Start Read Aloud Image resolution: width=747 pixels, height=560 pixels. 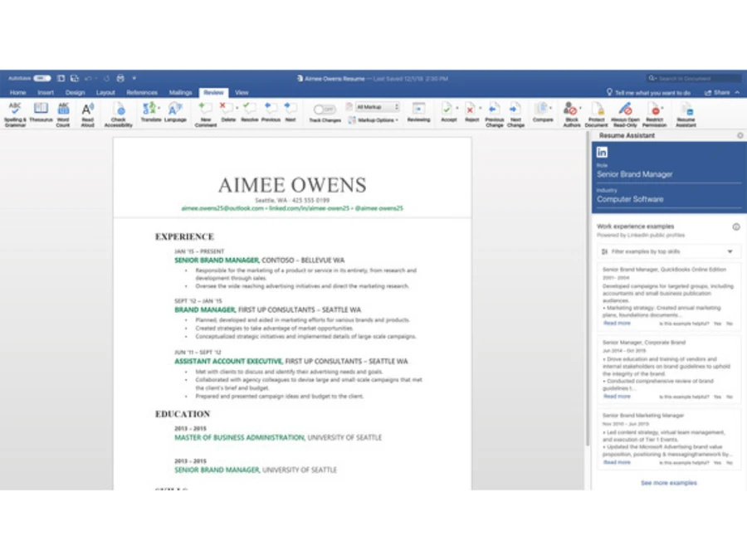[x=88, y=114]
